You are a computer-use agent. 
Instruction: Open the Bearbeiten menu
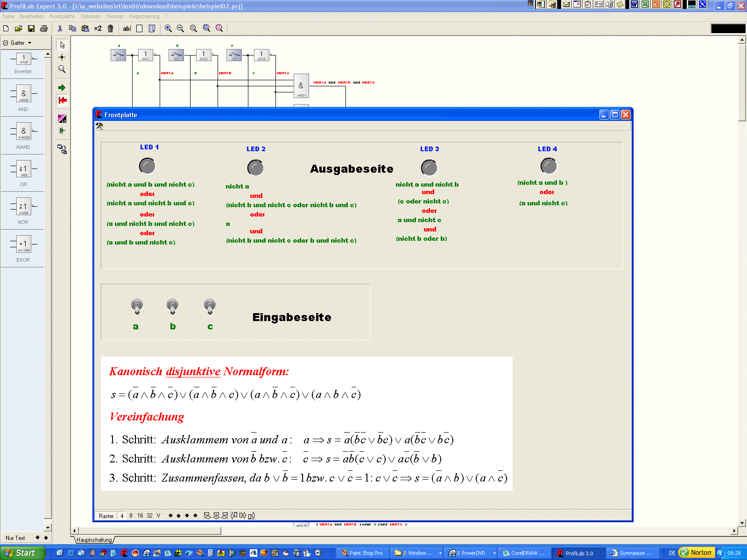[32, 16]
